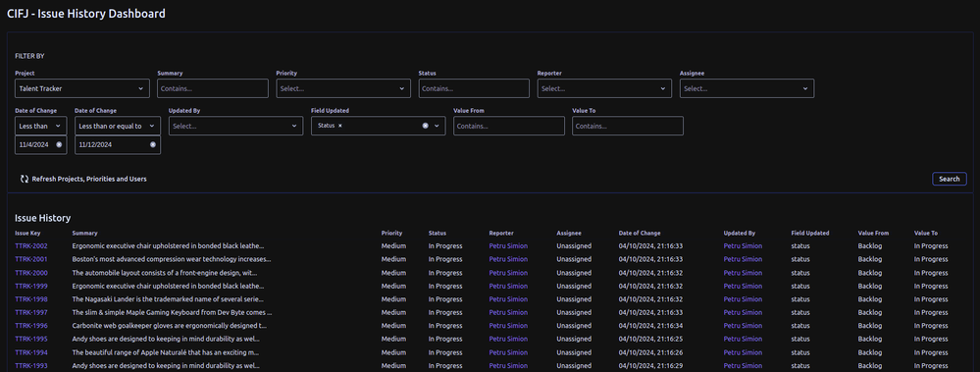Screen dimensions: 980x372
Task: Clear the 11/12/2024 date field
Action: 153,144
